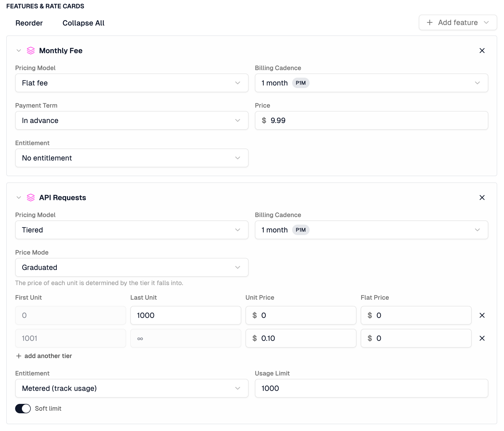Collapse the Monthly Fee section chevron
The image size is (504, 431).
click(x=19, y=51)
